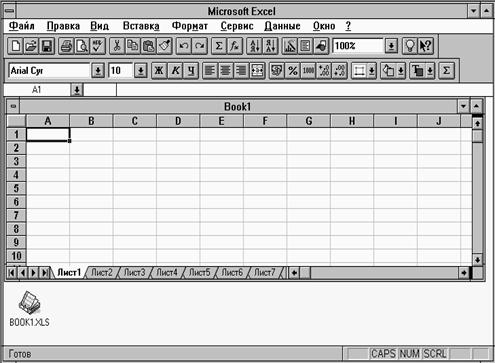Expand the font color palette arrow
Image resolution: width=495 pixels, height=363 pixels.
pyautogui.click(x=430, y=71)
